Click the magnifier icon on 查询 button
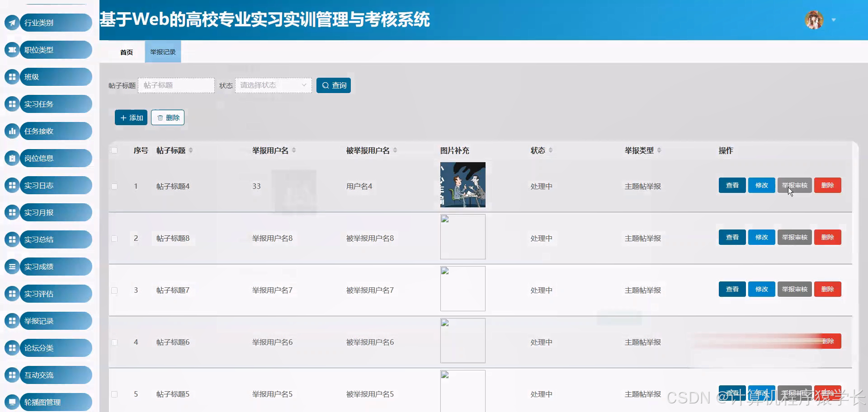 coord(326,85)
